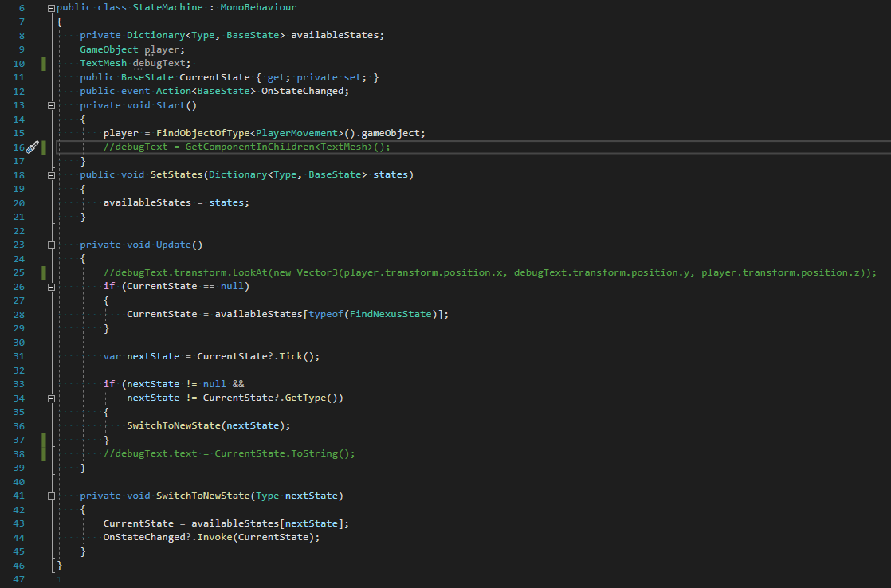Screen dimensions: 891x588
Task: Collapse the SetStates method
Action: pyautogui.click(x=51, y=175)
